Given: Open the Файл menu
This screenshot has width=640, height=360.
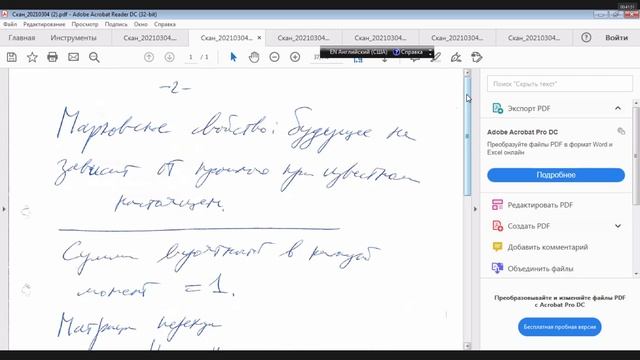Looking at the screenshot, I should pos(10,24).
